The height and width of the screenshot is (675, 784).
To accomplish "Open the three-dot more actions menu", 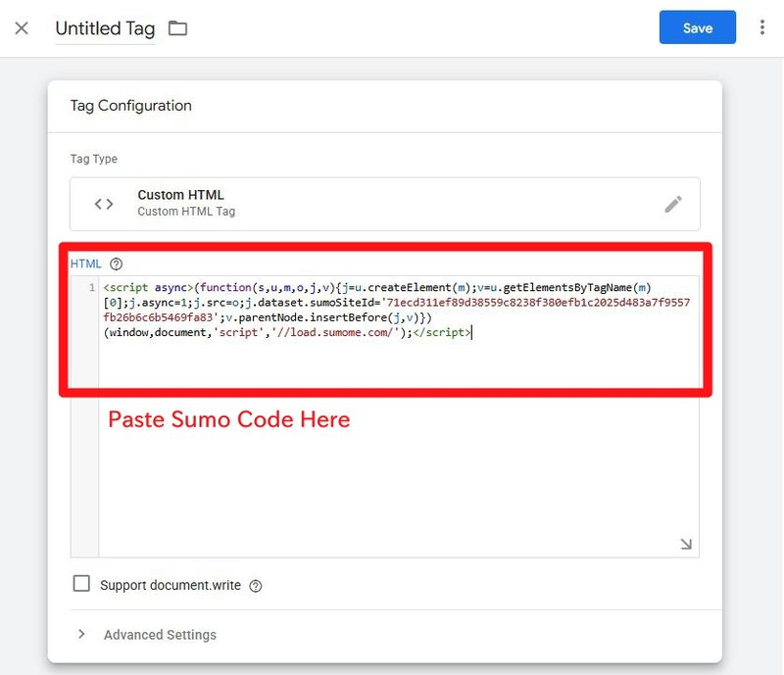I will tap(761, 28).
